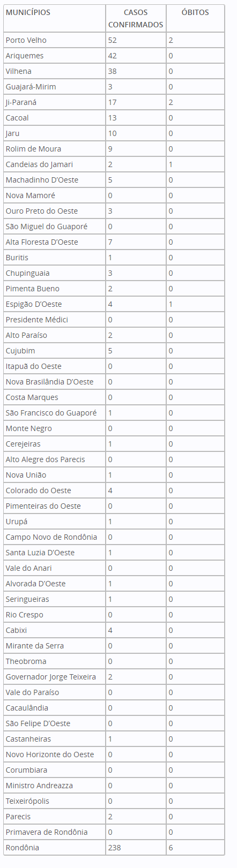Select the Cujubim municipality cell
Image resolution: width=237 pixels, height=868 pixels.
pos(55,351)
